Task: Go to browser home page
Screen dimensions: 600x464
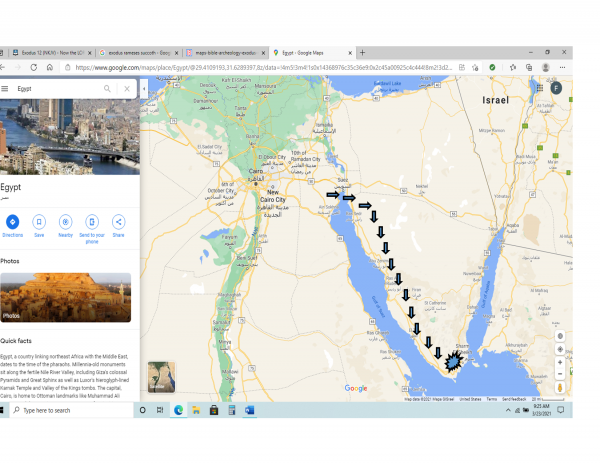Action: (x=50, y=67)
